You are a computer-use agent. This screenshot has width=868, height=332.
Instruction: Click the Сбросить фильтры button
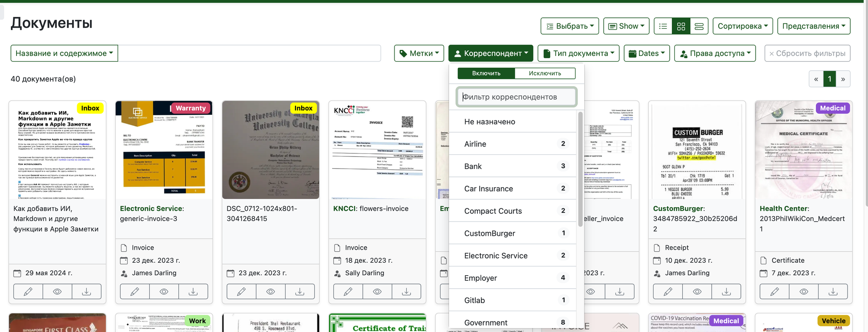(807, 53)
